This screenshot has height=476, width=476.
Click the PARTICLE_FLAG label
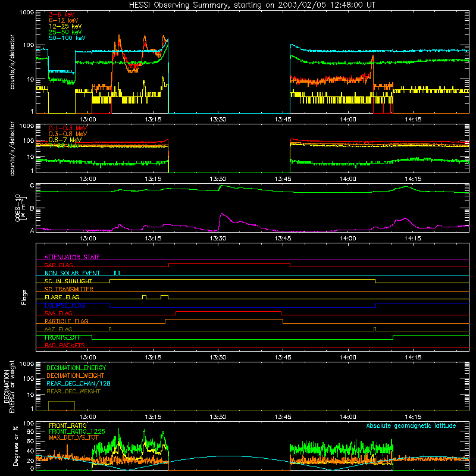pos(67,321)
